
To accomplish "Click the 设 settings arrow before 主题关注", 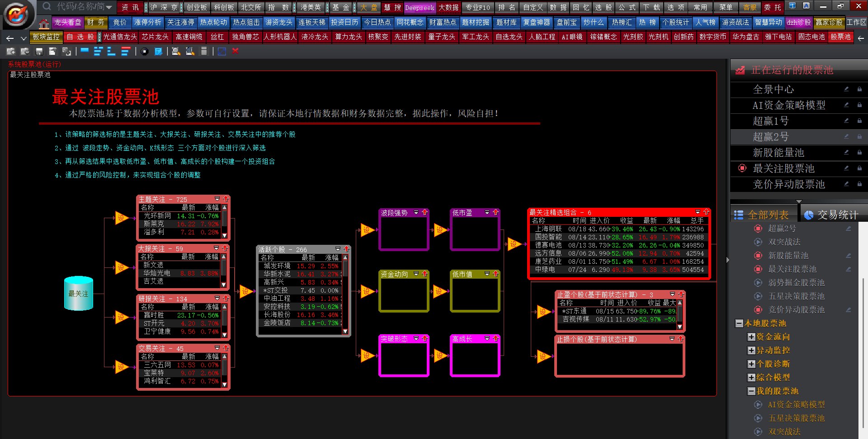I will [x=121, y=218].
